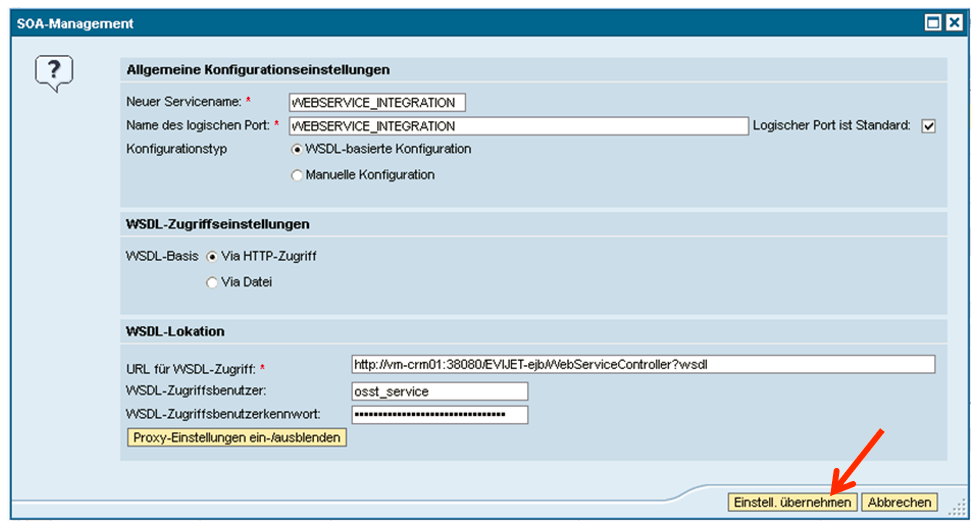The height and width of the screenshot is (524, 973).
Task: Click 'Allgemeine Konfigurationseinstellungen' section header
Action: click(x=258, y=70)
